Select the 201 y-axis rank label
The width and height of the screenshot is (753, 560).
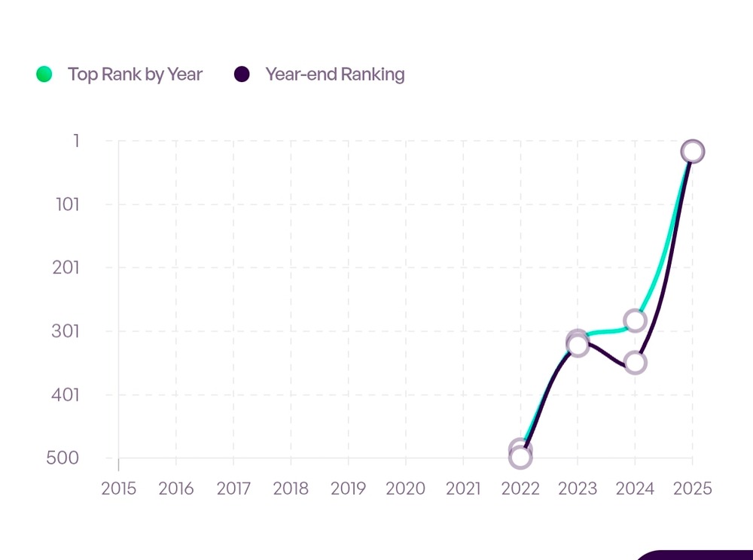[x=66, y=267]
